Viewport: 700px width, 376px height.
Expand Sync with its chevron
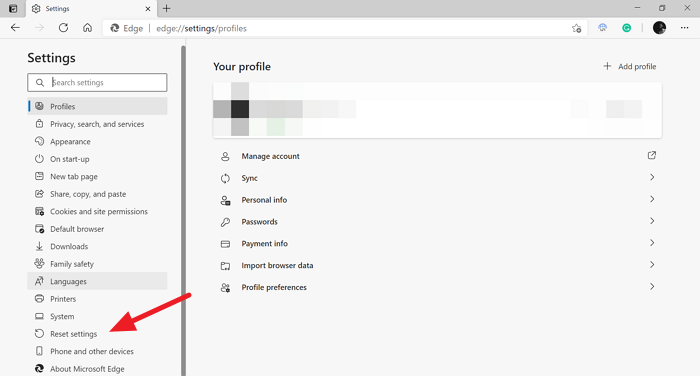pos(652,177)
